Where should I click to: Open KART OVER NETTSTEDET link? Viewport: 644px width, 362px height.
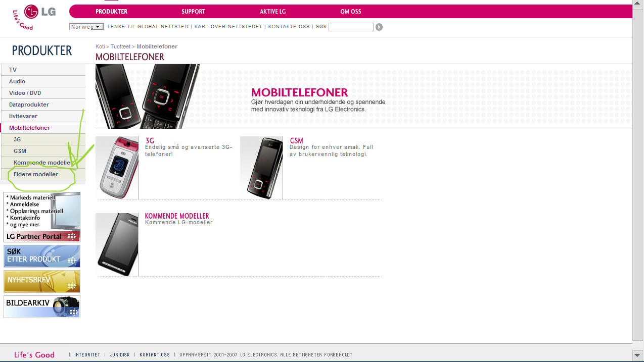tap(228, 27)
